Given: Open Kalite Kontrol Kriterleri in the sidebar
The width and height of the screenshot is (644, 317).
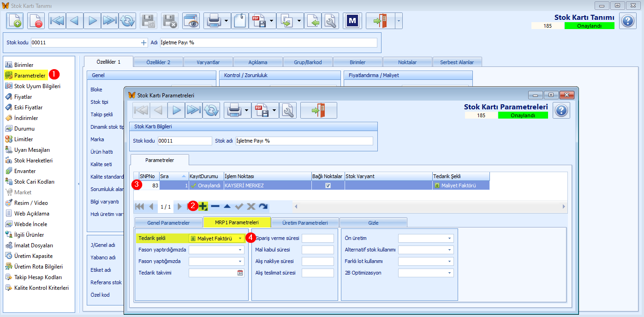Looking at the screenshot, I should 37,288.
